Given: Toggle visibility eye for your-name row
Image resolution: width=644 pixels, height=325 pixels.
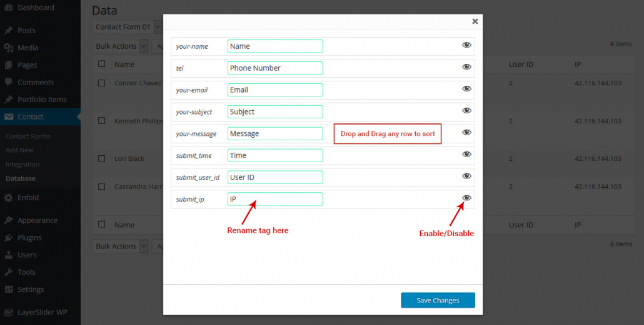Looking at the screenshot, I should [466, 45].
